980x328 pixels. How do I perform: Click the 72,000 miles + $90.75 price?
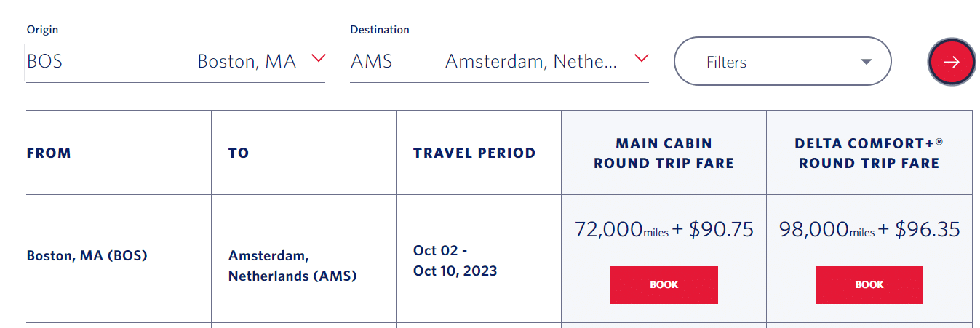[664, 230]
